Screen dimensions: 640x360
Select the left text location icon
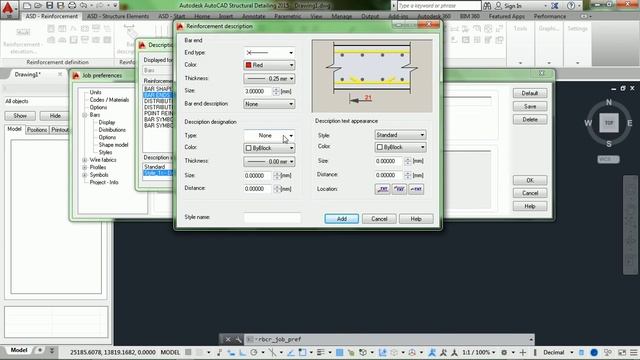tap(382, 189)
